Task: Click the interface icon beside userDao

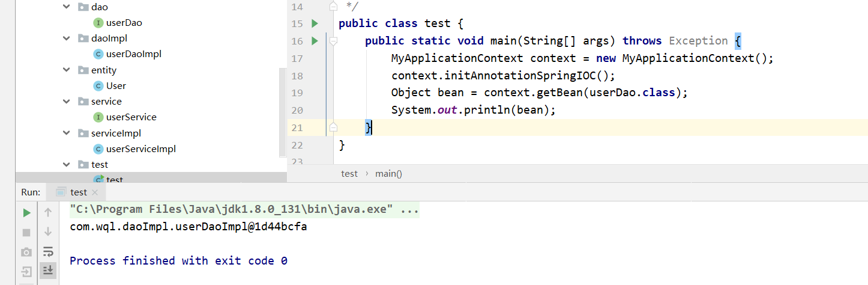Action: pos(98,23)
